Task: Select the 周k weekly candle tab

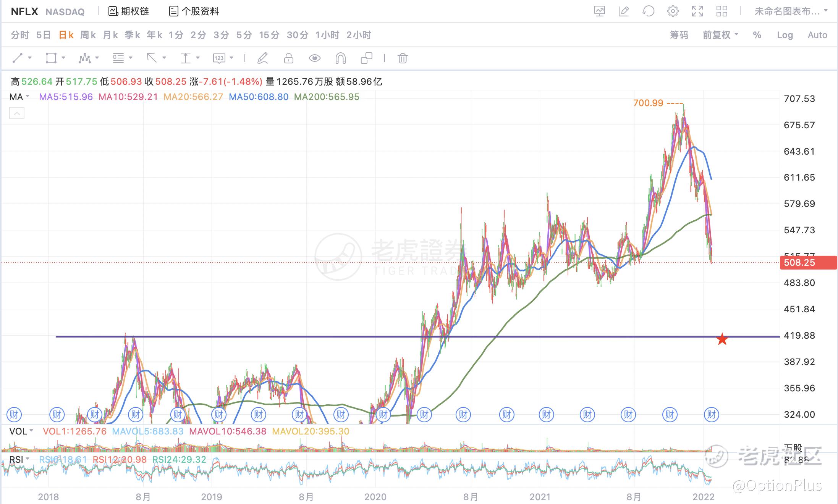Action: pos(88,35)
